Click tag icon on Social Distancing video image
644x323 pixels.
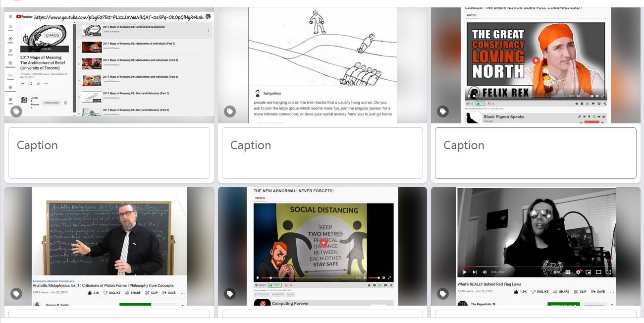230,294
